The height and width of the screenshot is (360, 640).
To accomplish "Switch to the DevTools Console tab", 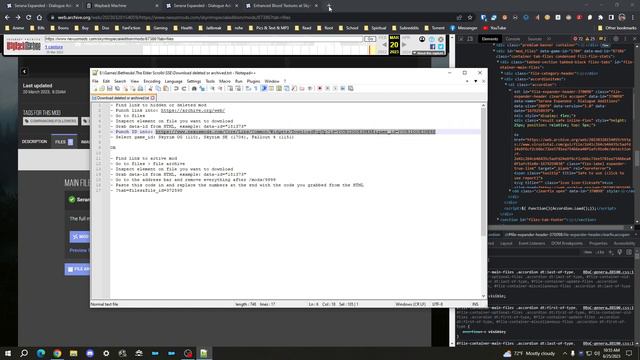I will coord(513,39).
